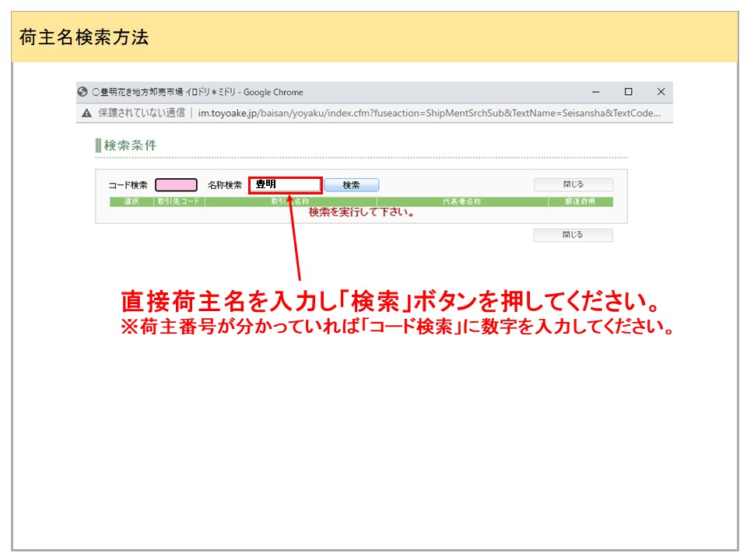The width and height of the screenshot is (747, 560).
Task: Click the 検索を実行して下さい message text
Action: tap(361, 212)
